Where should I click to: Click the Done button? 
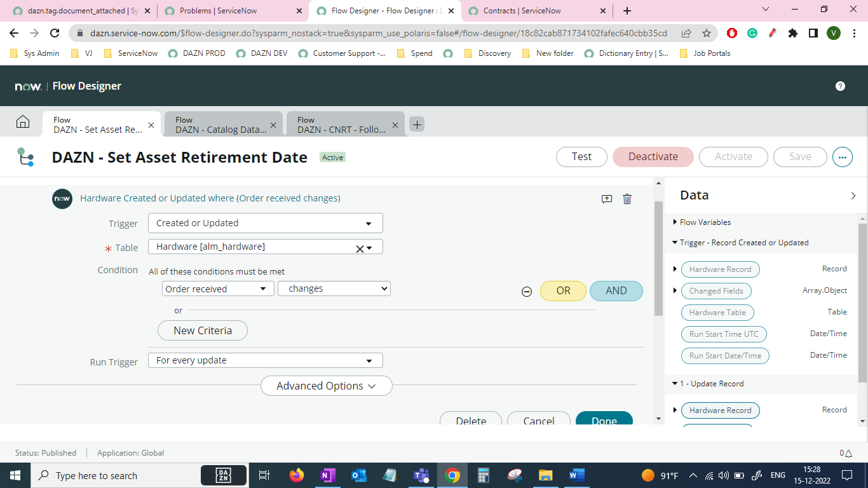pyautogui.click(x=604, y=419)
